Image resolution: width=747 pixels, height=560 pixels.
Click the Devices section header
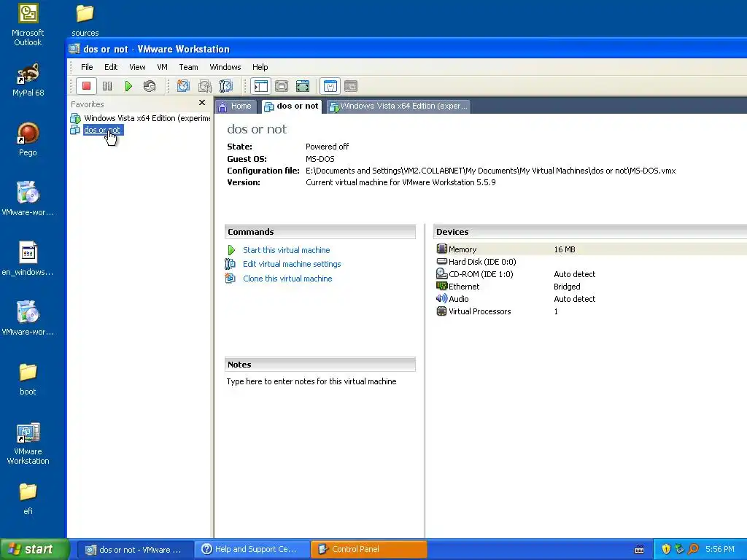[591, 232]
